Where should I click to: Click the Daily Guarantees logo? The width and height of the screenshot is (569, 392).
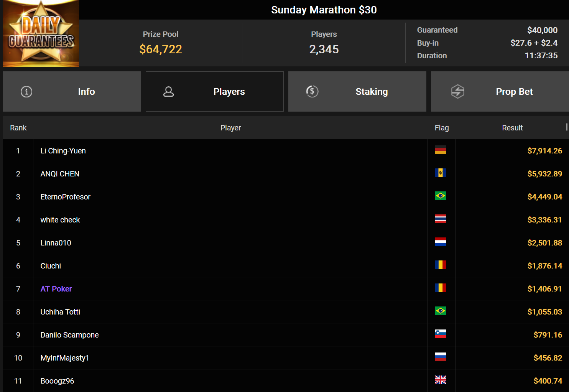click(41, 33)
